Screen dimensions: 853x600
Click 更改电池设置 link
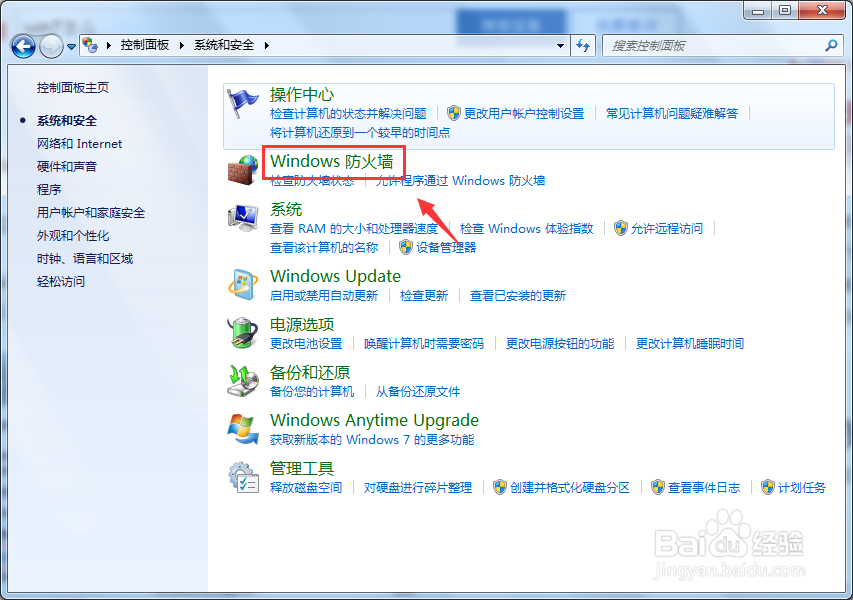point(306,344)
